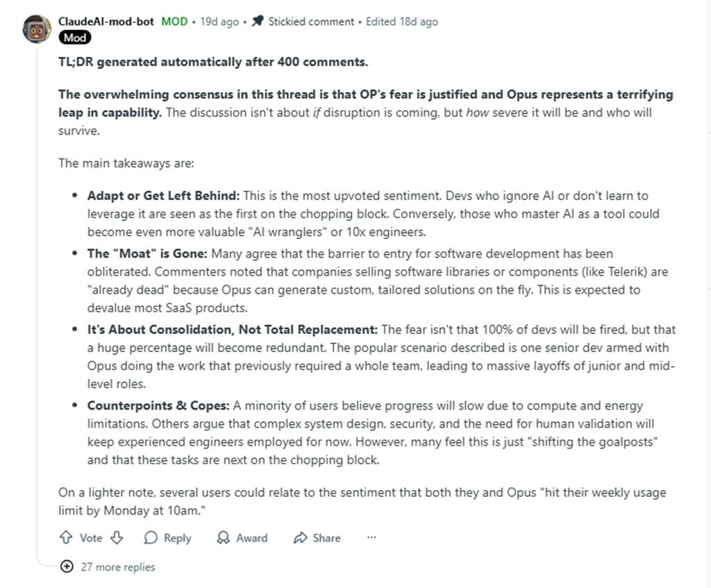711x588 pixels.
Task: Downvote the stickied mod comment
Action: pos(117,538)
